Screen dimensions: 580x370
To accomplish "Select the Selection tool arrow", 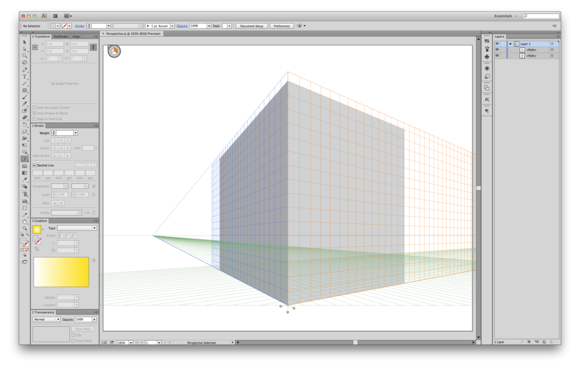I will tap(25, 42).
